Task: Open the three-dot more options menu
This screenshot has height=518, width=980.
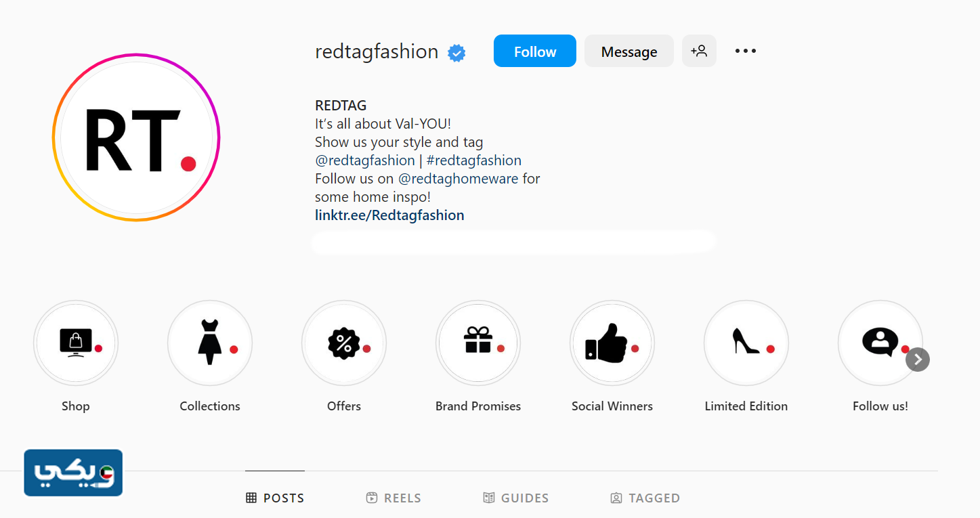Action: [x=746, y=51]
